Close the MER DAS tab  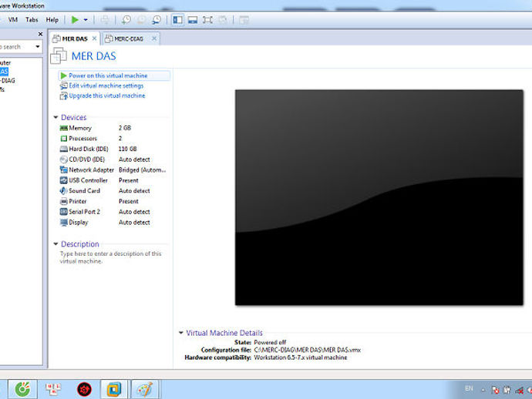tap(94, 39)
